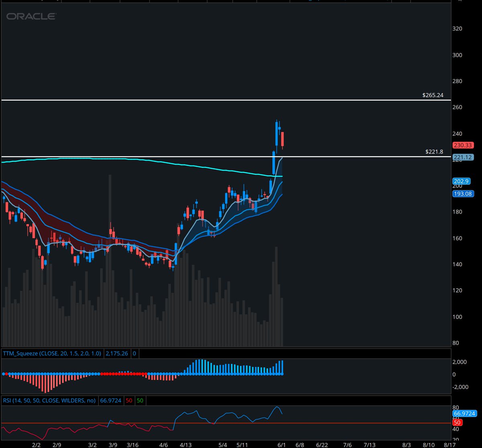482x448 pixels.
Task: Click the 40 label on RSI axis
Action: (x=456, y=429)
